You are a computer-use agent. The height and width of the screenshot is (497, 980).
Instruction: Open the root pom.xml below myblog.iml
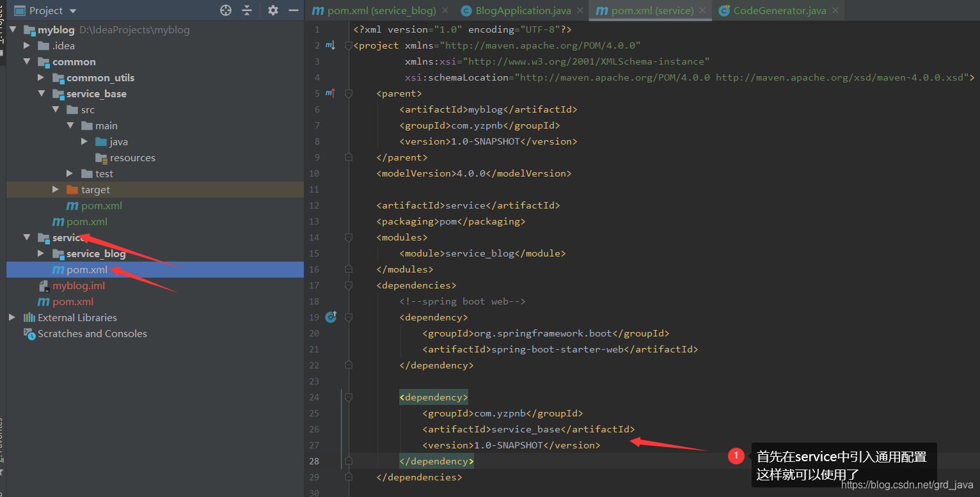pos(73,302)
